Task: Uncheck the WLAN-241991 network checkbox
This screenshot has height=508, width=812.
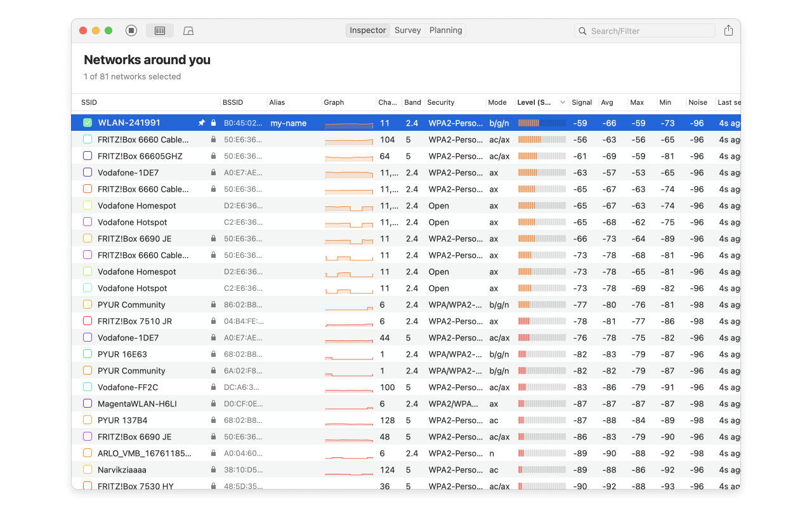Action: 88,123
